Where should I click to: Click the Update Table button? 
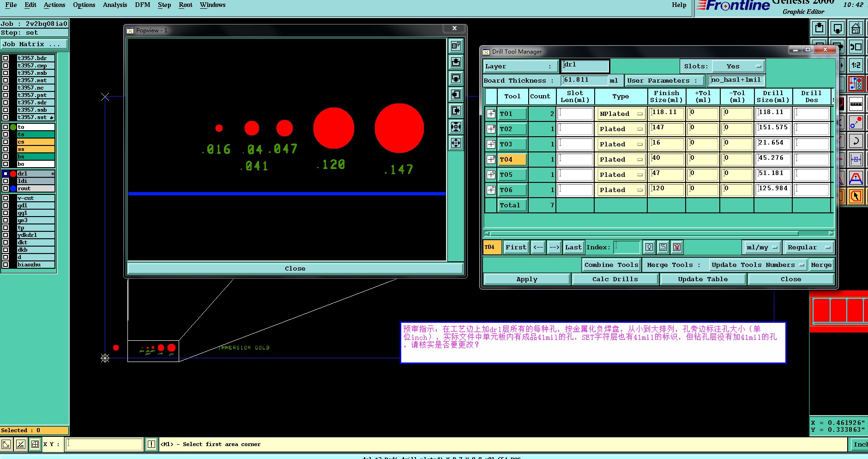[x=703, y=279]
